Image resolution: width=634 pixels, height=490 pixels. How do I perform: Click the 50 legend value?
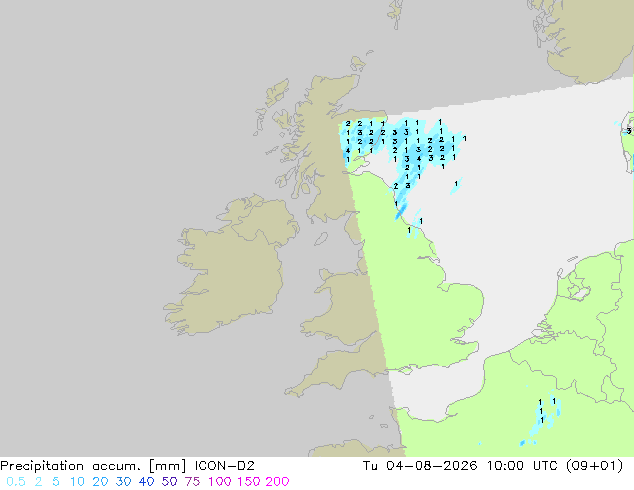[x=169, y=482]
